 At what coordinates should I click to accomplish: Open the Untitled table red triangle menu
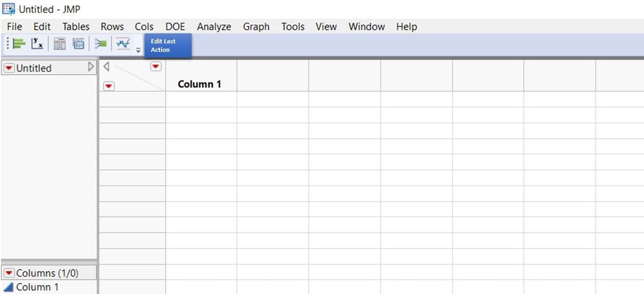tap(9, 68)
